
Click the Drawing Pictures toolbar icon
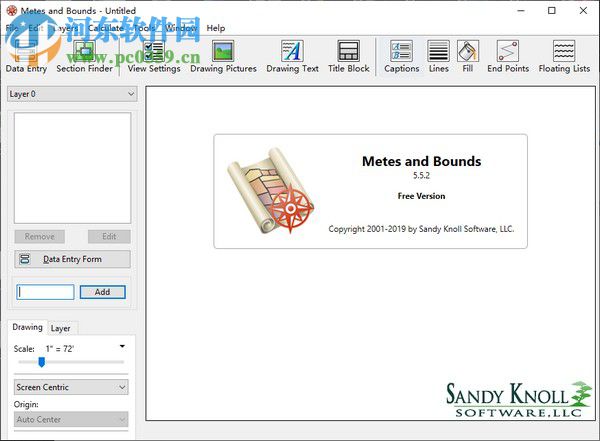223,56
